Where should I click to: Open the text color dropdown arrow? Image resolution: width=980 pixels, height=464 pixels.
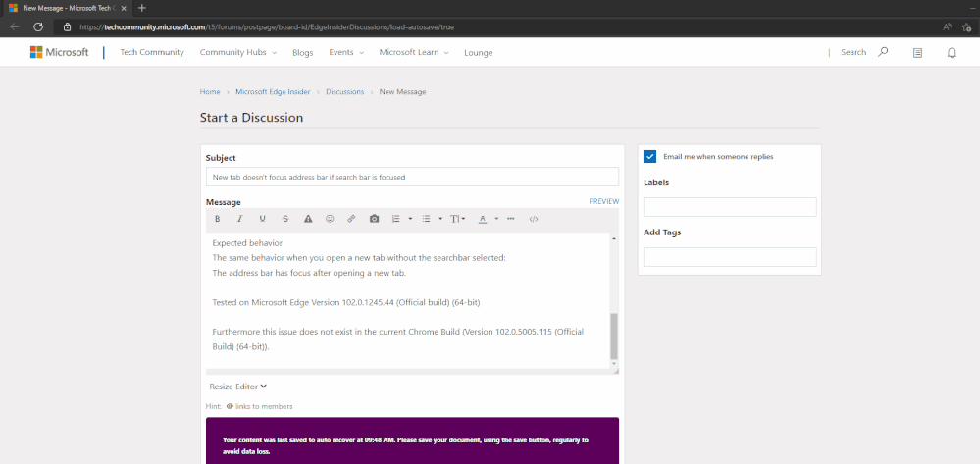pos(497,219)
